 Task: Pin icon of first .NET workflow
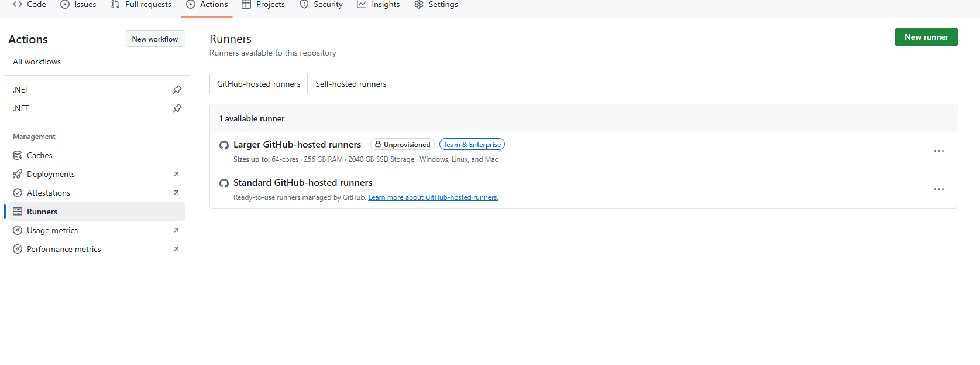(x=177, y=90)
